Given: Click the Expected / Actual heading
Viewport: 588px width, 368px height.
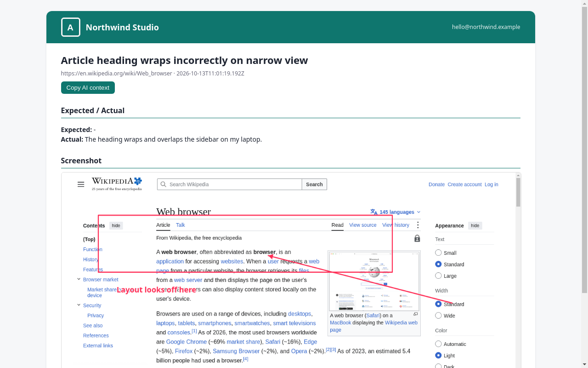Looking at the screenshot, I should (93, 110).
